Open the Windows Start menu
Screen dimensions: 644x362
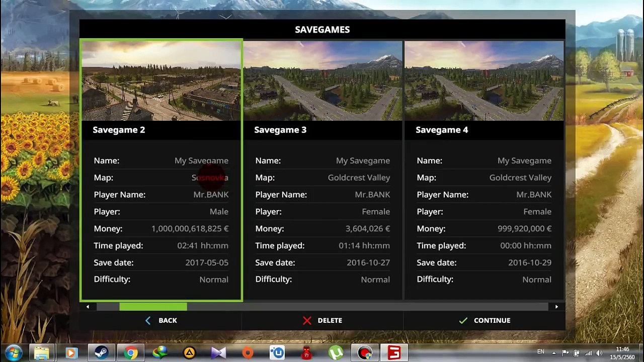(13, 353)
